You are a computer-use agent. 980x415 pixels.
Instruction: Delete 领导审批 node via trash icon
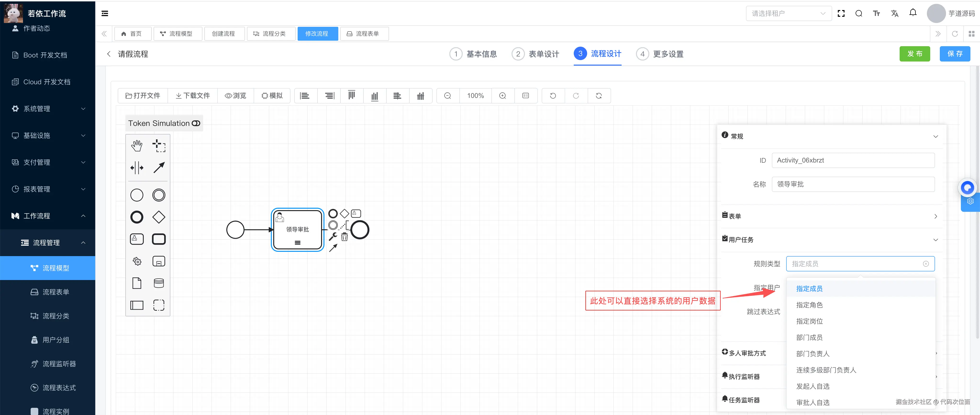pyautogui.click(x=344, y=237)
